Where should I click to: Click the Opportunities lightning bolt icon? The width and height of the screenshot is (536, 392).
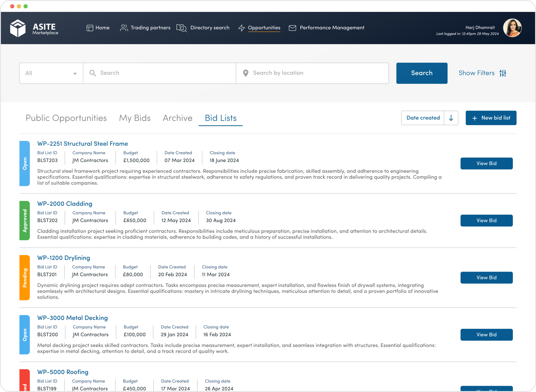(241, 28)
